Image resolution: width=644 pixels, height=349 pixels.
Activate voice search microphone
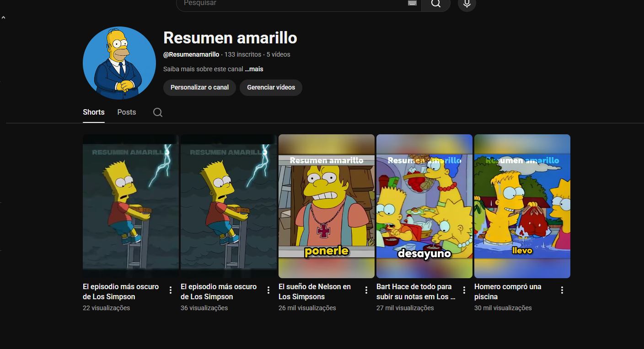[467, 4]
